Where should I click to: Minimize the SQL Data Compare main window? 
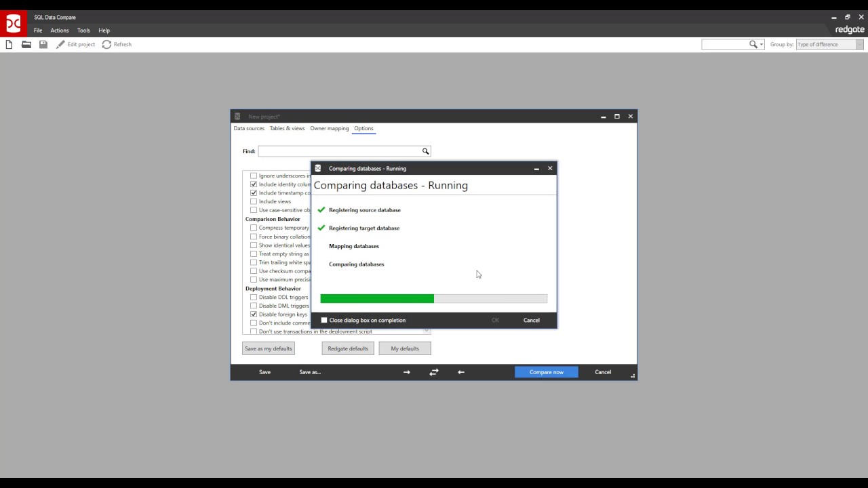834,17
